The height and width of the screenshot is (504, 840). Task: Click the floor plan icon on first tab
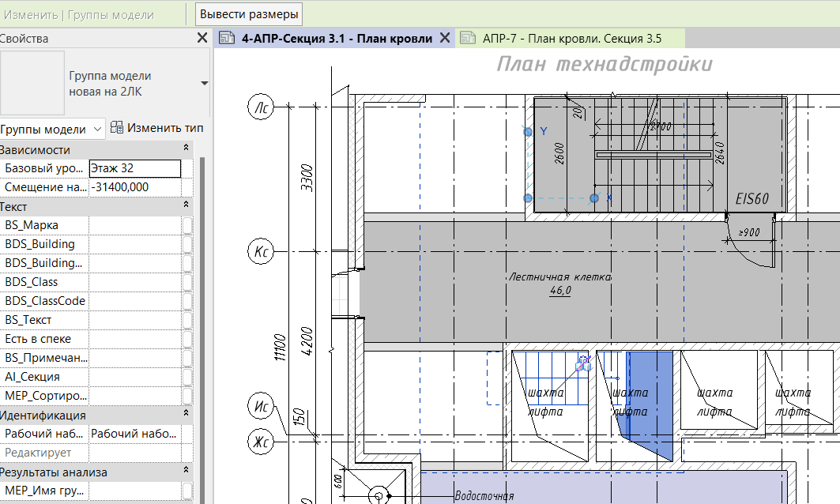click(x=227, y=38)
